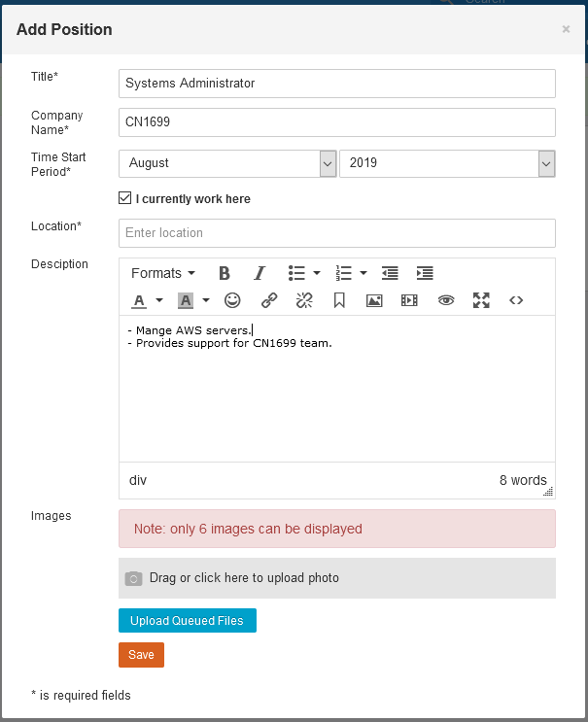Toggle bold formatting in description editor
This screenshot has width=588, height=722.
tap(225, 273)
